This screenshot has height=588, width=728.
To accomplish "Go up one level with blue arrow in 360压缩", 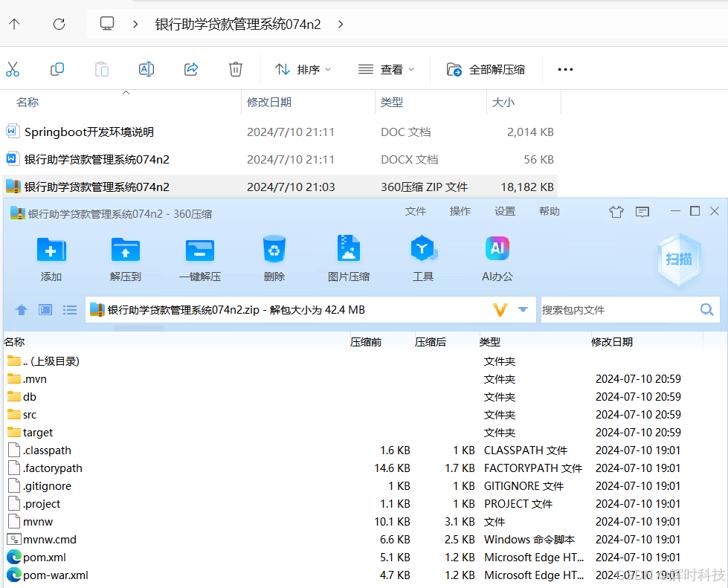I will [22, 309].
